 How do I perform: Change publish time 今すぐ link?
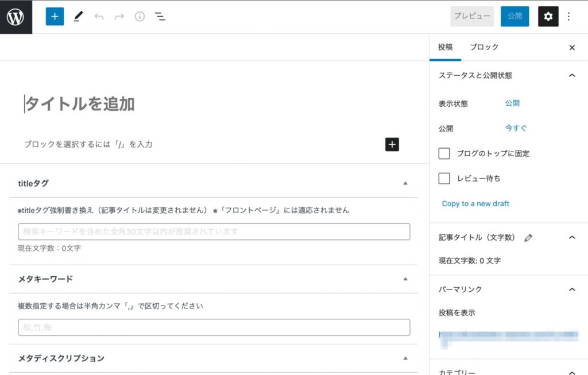tap(516, 128)
